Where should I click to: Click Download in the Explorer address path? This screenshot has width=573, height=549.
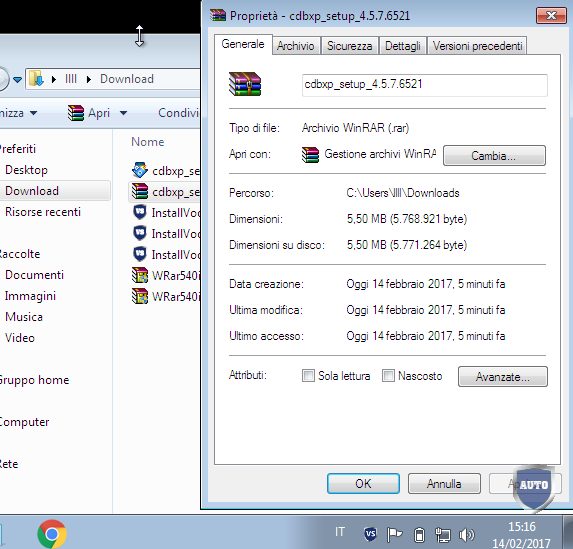coord(127,79)
